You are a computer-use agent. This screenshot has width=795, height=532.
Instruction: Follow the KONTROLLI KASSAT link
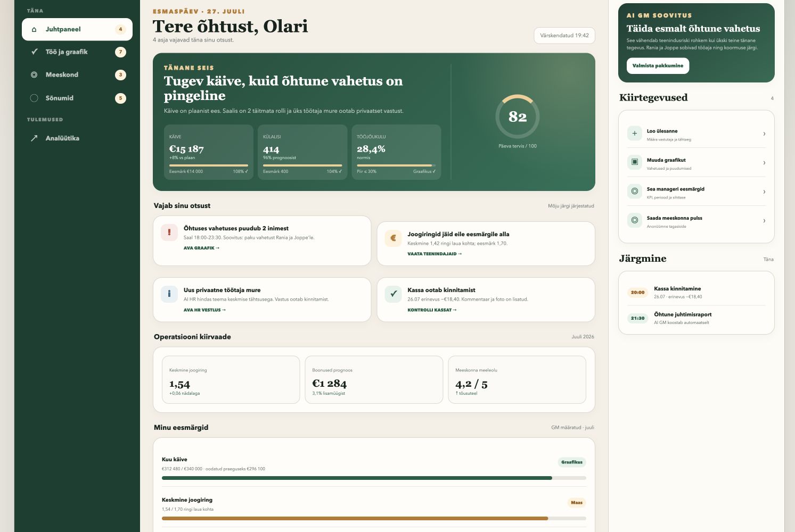coord(432,310)
